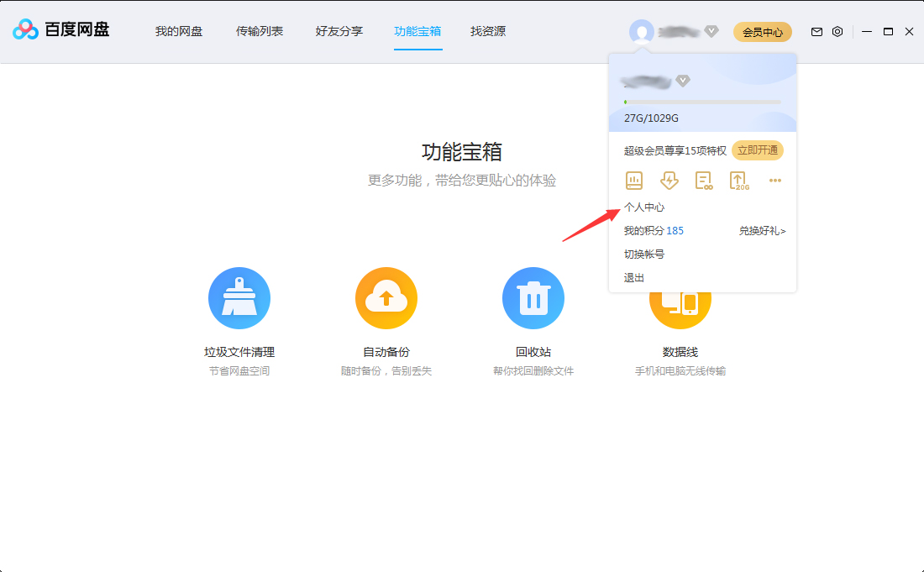Open settings via the gear icon
The height and width of the screenshot is (572, 924).
coord(837,31)
